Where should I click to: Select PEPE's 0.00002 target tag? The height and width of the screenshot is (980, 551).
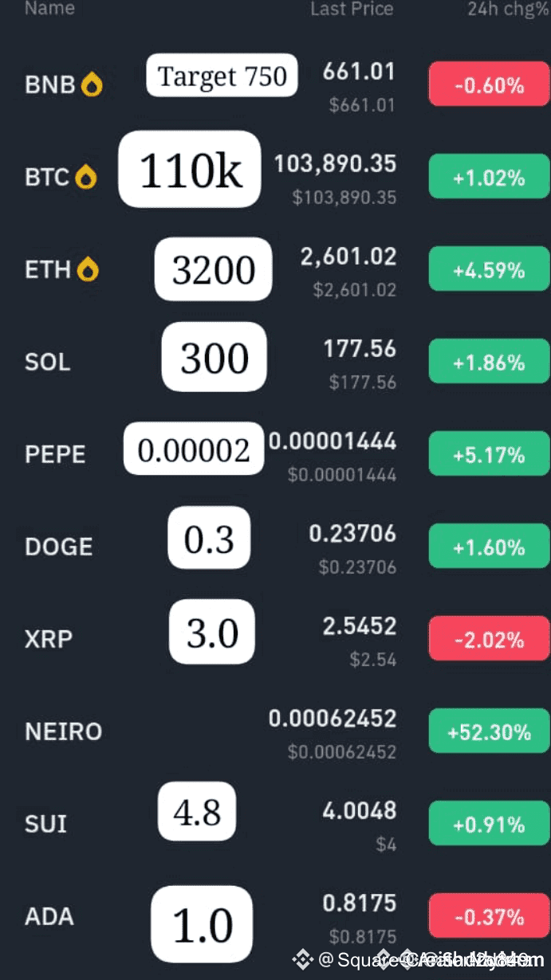pyautogui.click(x=193, y=449)
